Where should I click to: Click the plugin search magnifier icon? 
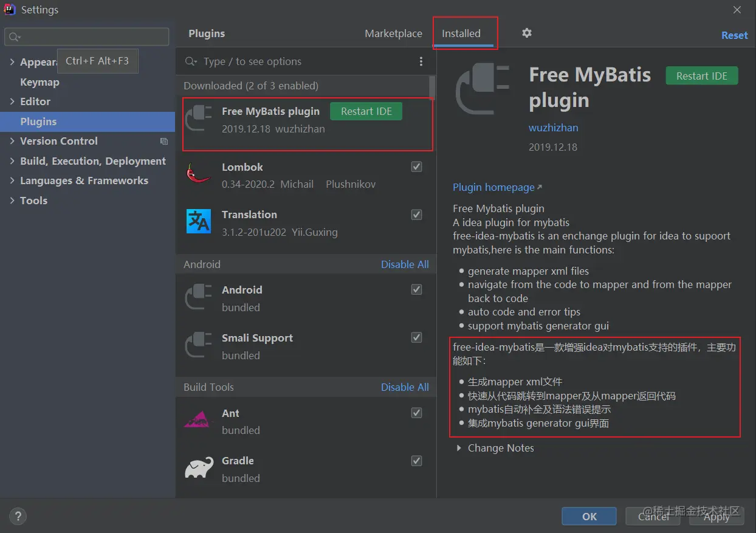click(191, 61)
